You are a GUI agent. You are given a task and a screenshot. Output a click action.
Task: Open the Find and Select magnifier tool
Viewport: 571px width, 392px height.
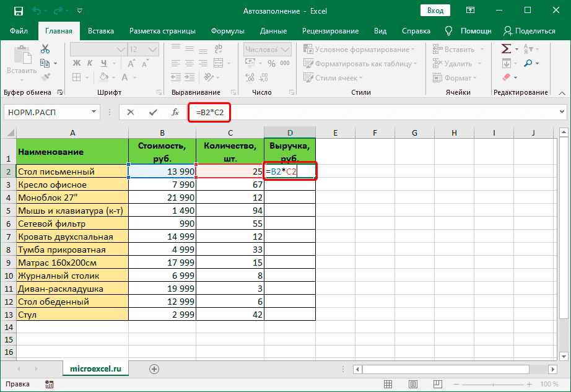[x=528, y=63]
